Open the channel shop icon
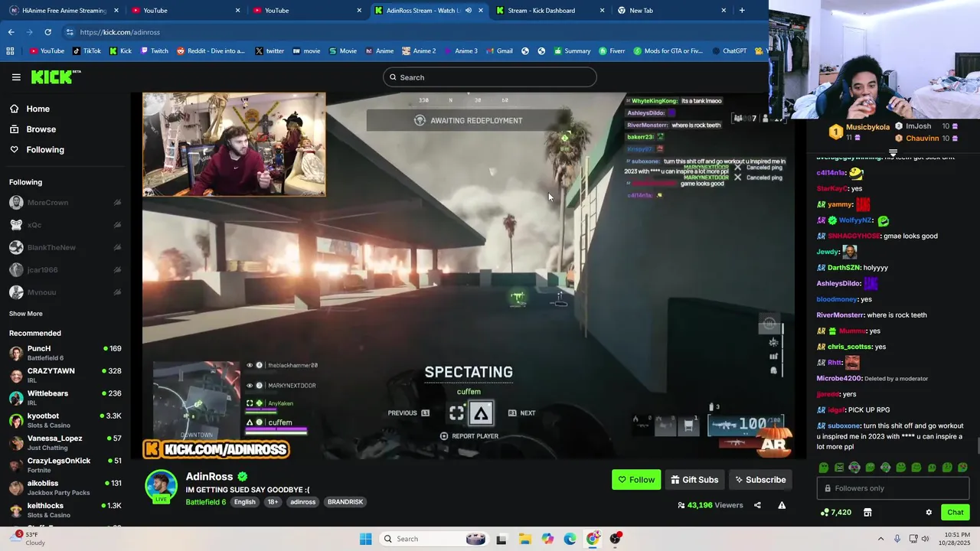The width and height of the screenshot is (980, 551). click(x=867, y=513)
